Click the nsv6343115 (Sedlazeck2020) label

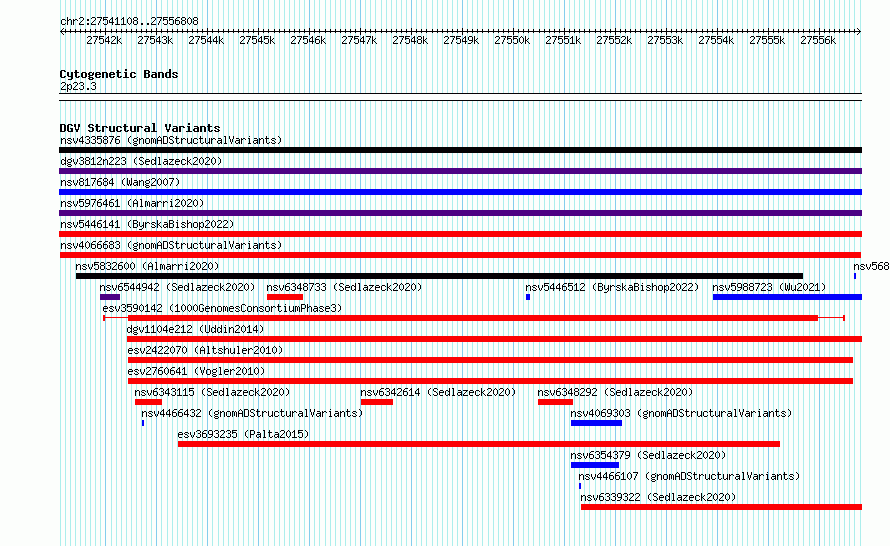tap(212, 392)
